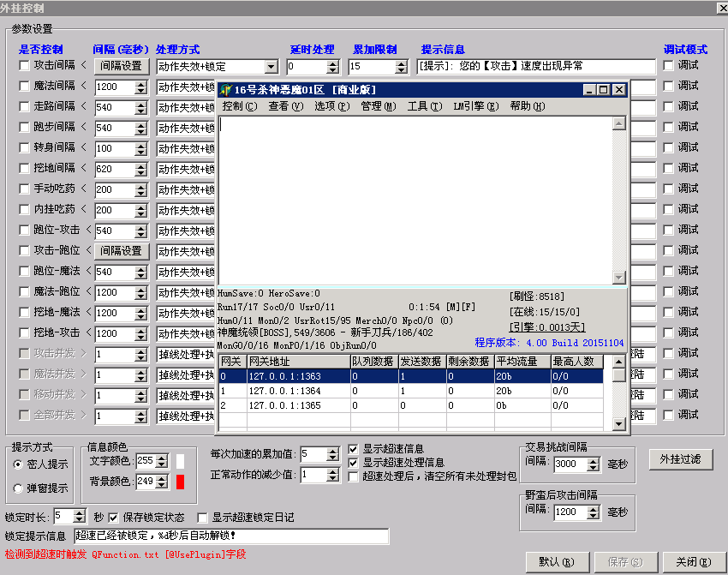Click the app icon in the 16号杀神恶魔01区 title bar
Image resolution: width=728 pixels, height=575 pixels.
(x=225, y=90)
